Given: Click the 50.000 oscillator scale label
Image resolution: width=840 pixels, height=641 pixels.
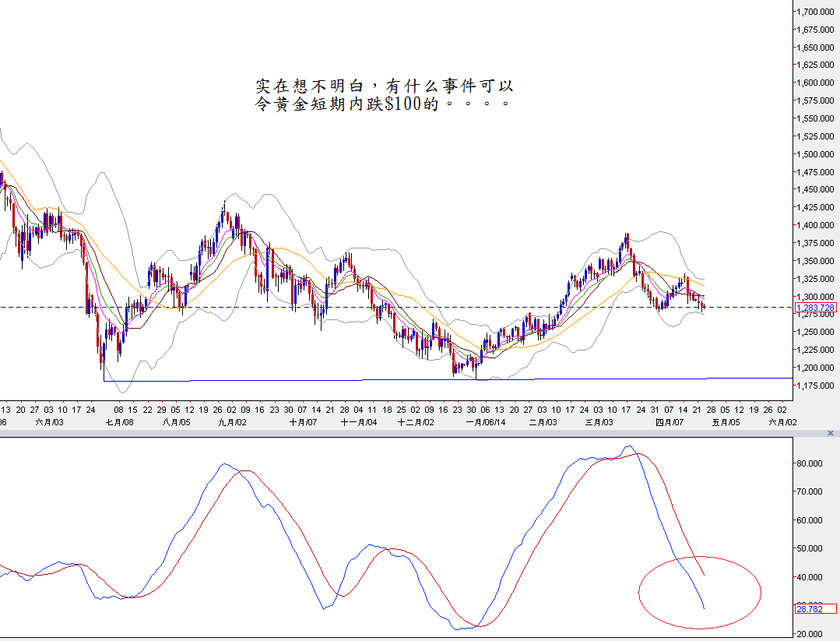Looking at the screenshot, I should [x=810, y=548].
